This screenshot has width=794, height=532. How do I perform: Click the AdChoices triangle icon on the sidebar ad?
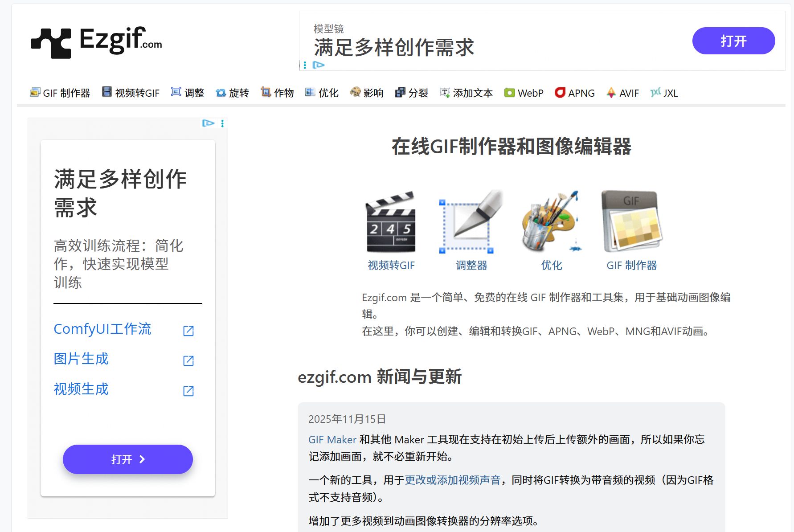(208, 123)
